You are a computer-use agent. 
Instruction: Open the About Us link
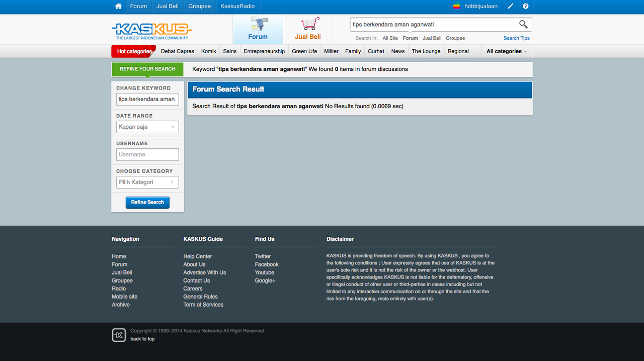[194, 264]
